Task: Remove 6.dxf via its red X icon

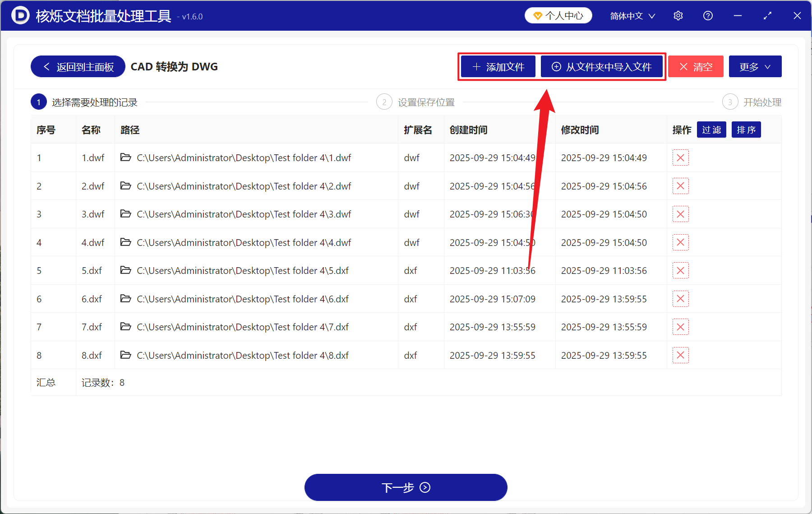Action: pos(680,299)
